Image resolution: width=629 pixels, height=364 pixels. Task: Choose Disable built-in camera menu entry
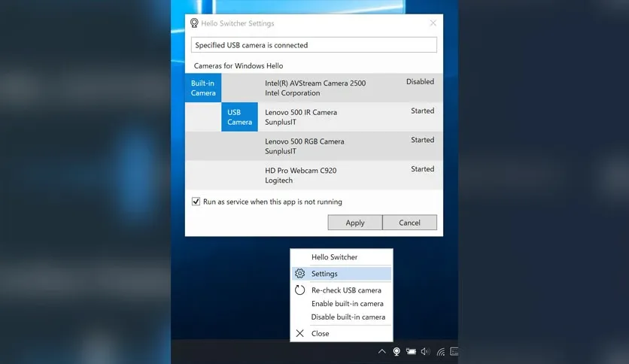pyautogui.click(x=342, y=317)
